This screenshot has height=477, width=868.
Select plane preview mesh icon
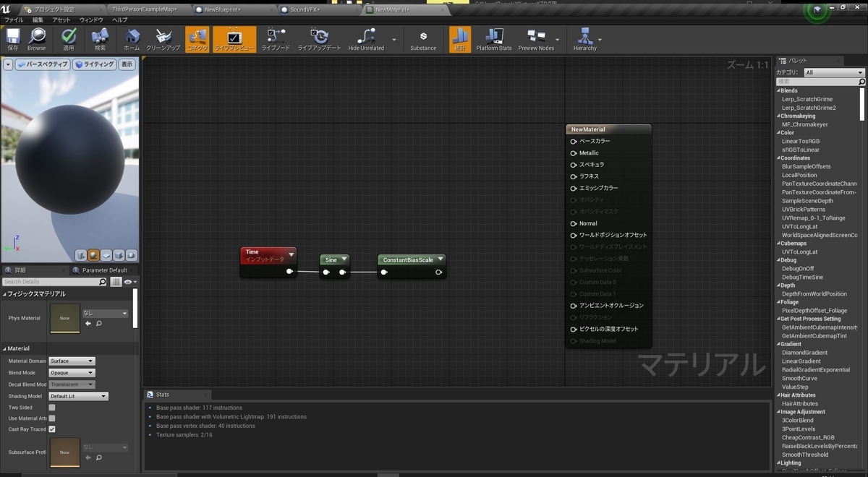106,255
